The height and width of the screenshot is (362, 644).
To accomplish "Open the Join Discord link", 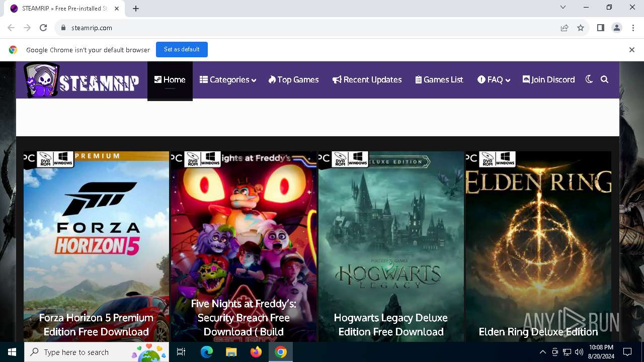I will point(548,79).
